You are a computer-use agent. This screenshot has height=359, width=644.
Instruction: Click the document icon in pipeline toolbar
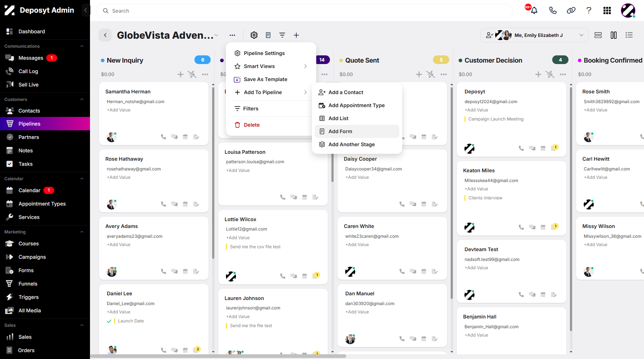point(268,35)
